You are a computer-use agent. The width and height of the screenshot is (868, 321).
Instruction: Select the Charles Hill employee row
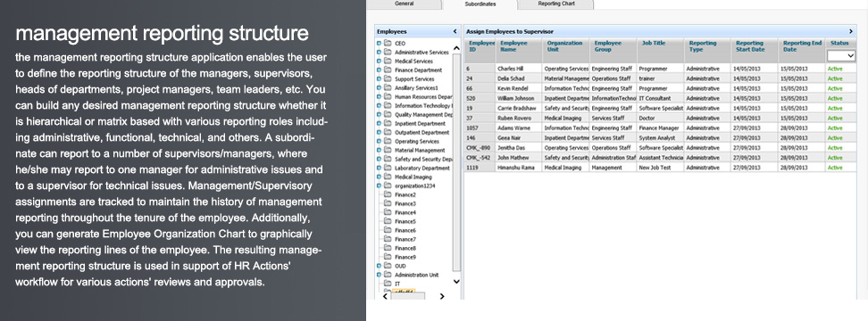coord(660,69)
